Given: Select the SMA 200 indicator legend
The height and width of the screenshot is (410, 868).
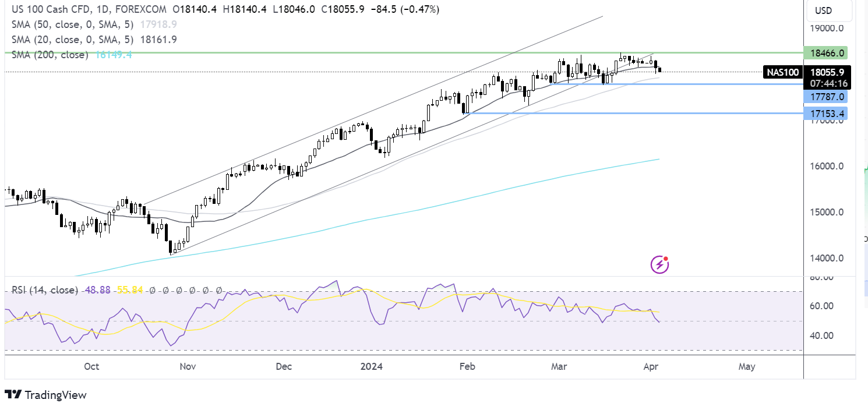Looking at the screenshot, I should 50,55.
